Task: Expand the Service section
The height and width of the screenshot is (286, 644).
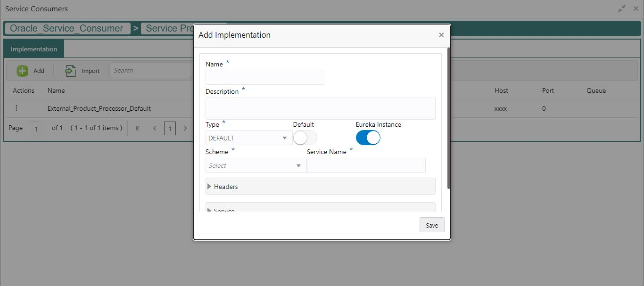Action: (321, 207)
